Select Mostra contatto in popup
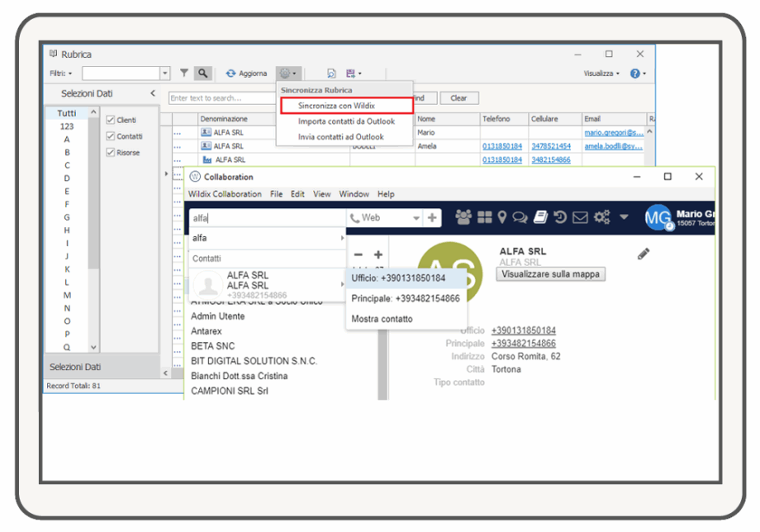The image size is (760, 532). pyautogui.click(x=406, y=319)
